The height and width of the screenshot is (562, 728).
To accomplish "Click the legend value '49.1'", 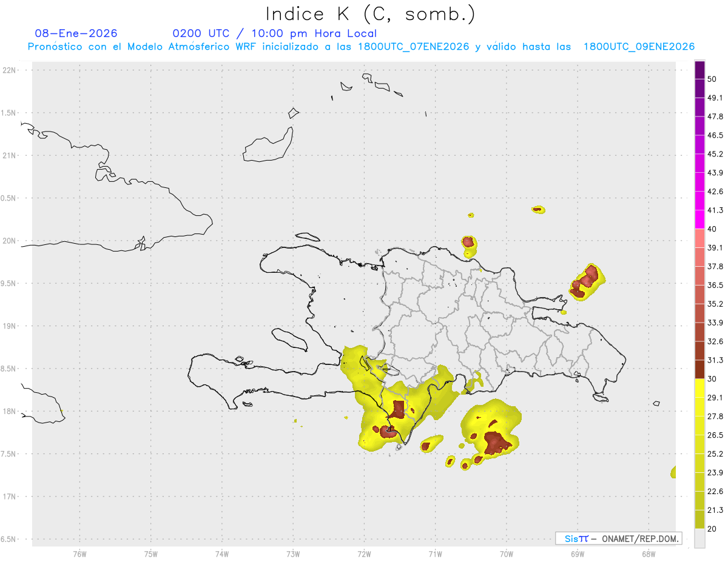I will tap(715, 98).
